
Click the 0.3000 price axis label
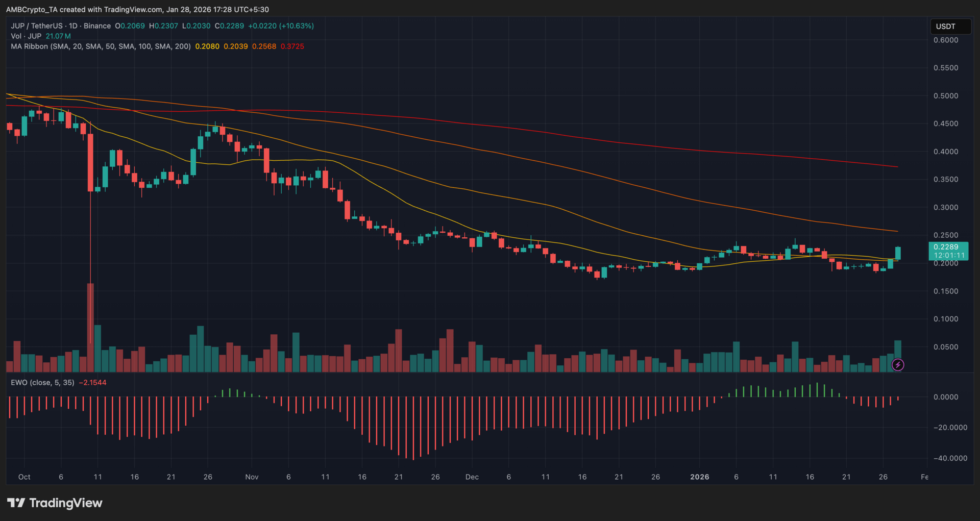[946, 208]
